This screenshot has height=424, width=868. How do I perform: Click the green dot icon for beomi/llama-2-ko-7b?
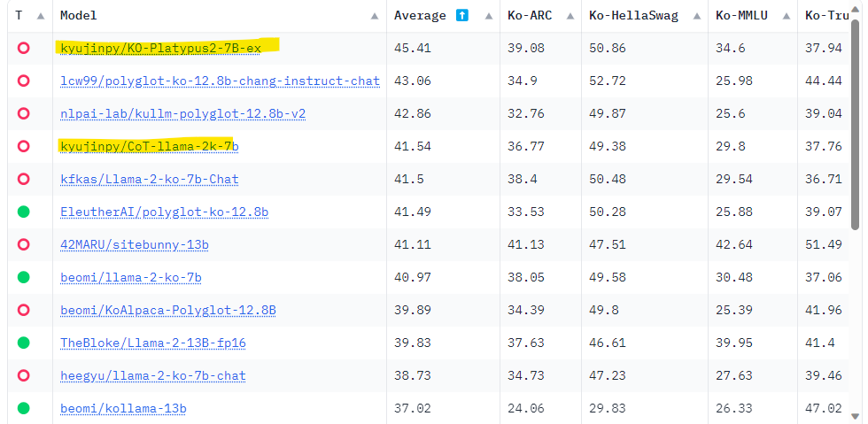(23, 277)
